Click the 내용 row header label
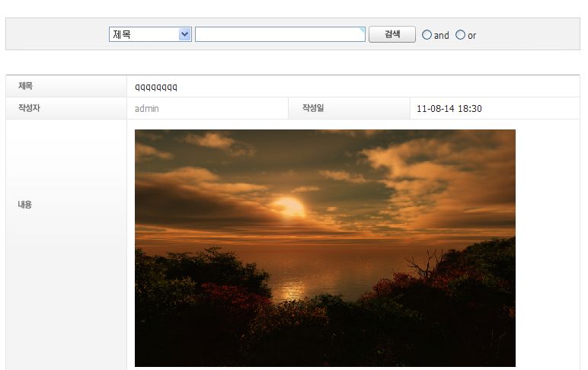The height and width of the screenshot is (370, 588). tap(25, 205)
